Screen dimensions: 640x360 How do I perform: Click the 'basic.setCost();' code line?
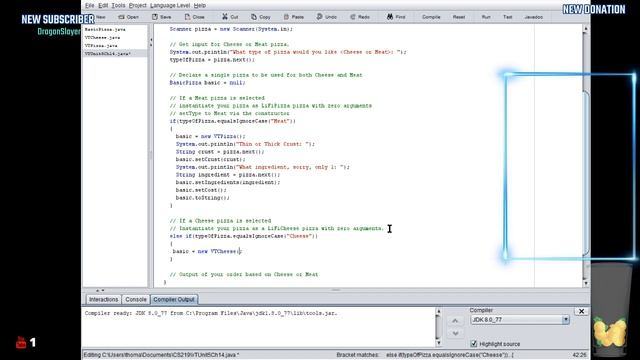(x=201, y=190)
